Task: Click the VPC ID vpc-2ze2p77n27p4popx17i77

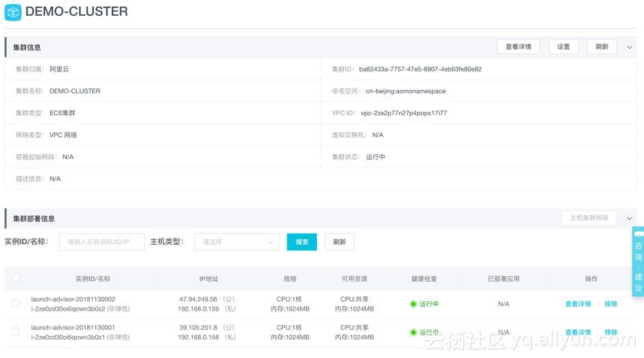Action: 404,113
